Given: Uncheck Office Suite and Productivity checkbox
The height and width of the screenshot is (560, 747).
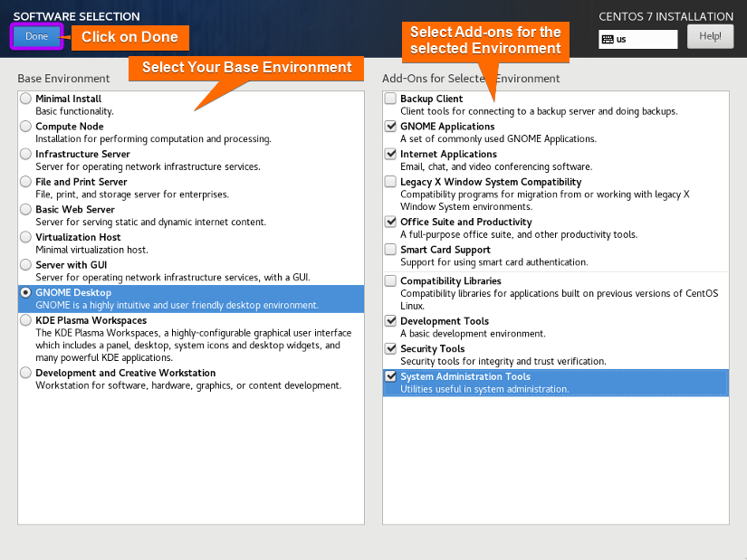Looking at the screenshot, I should point(390,222).
